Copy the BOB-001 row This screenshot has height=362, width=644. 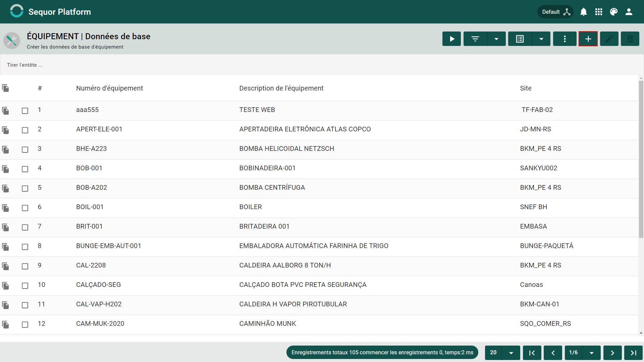coord(5,169)
